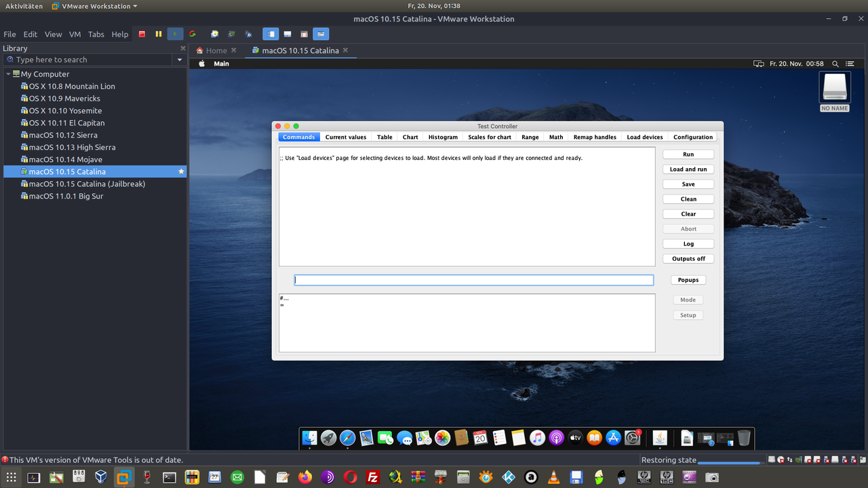Open Music app in the macOS dock
Viewport: 868px width, 488px height.
(x=538, y=439)
